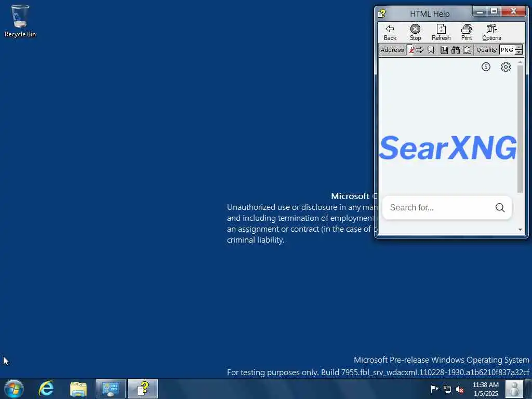532x399 pixels.
Task: Click the clipboard copy icon
Action: (x=467, y=50)
